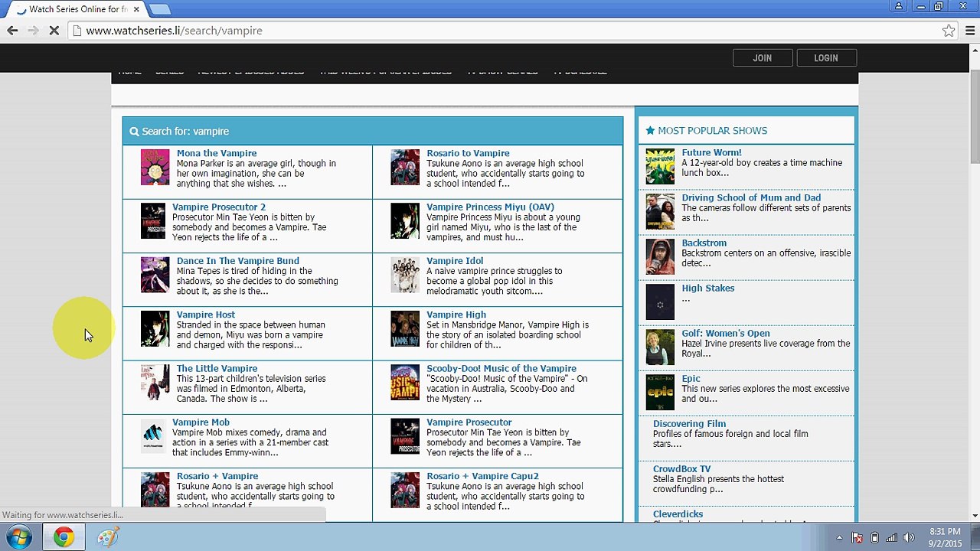The width and height of the screenshot is (980, 551).
Task: Open the Backstrom show link
Action: [x=704, y=243]
